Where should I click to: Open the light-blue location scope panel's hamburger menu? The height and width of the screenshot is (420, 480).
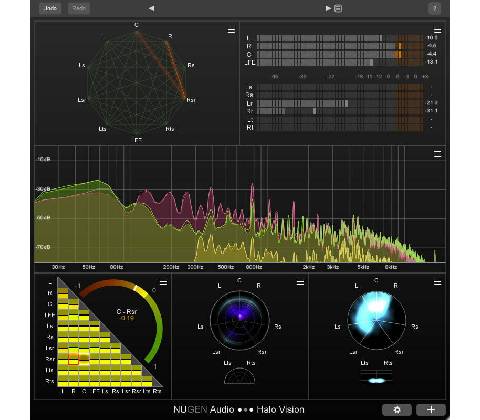point(437,283)
